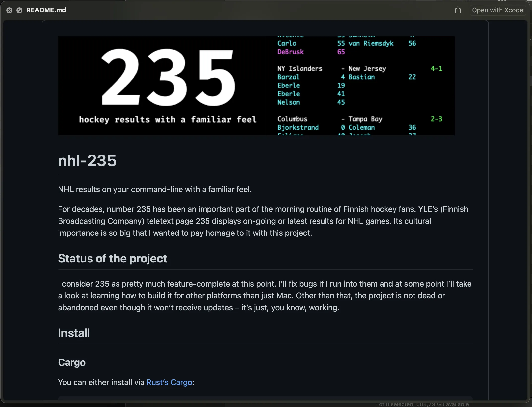Click the paragraph starting 'I consider 235'
This screenshot has width=532, height=407.
click(265, 296)
